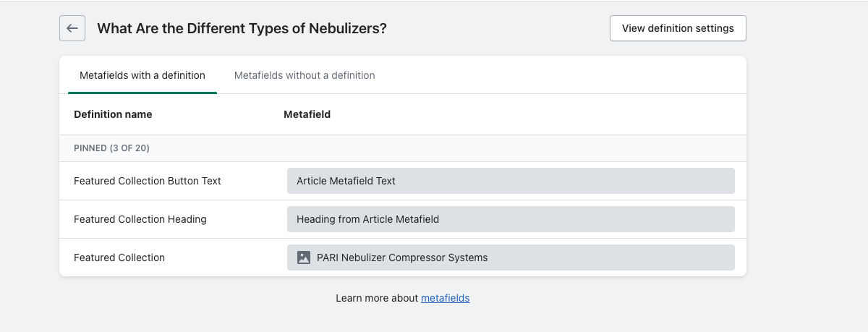Select the Featured Collection definition label
Image resolution: width=868 pixels, height=332 pixels.
pyautogui.click(x=119, y=257)
